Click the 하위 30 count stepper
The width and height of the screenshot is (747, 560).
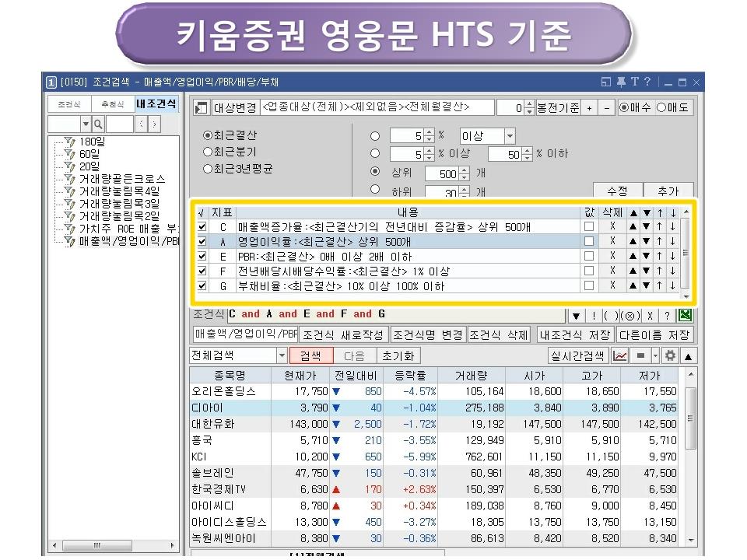coord(465,192)
